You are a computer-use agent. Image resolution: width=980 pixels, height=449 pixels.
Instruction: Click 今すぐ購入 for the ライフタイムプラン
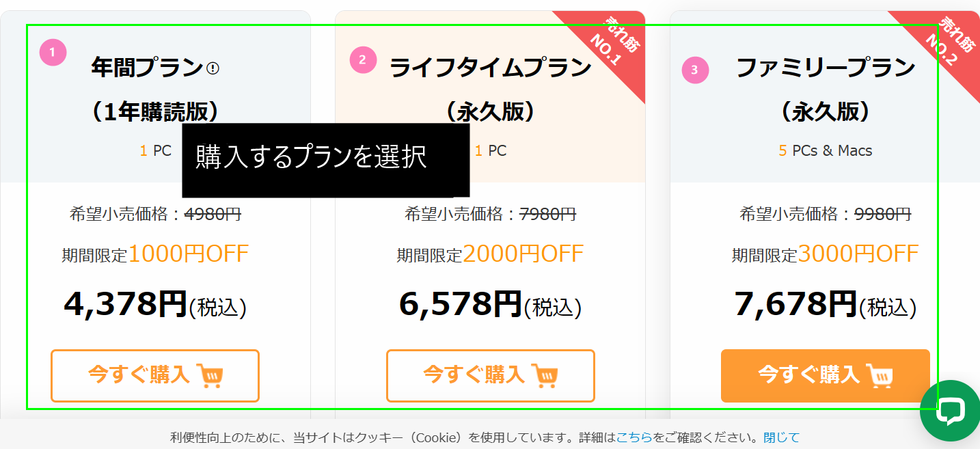pyautogui.click(x=490, y=375)
